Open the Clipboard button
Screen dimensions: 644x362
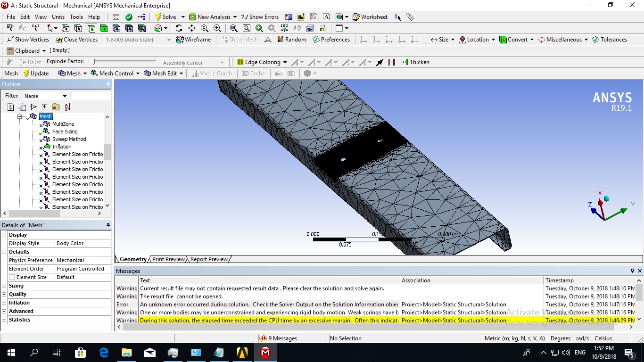coord(26,51)
